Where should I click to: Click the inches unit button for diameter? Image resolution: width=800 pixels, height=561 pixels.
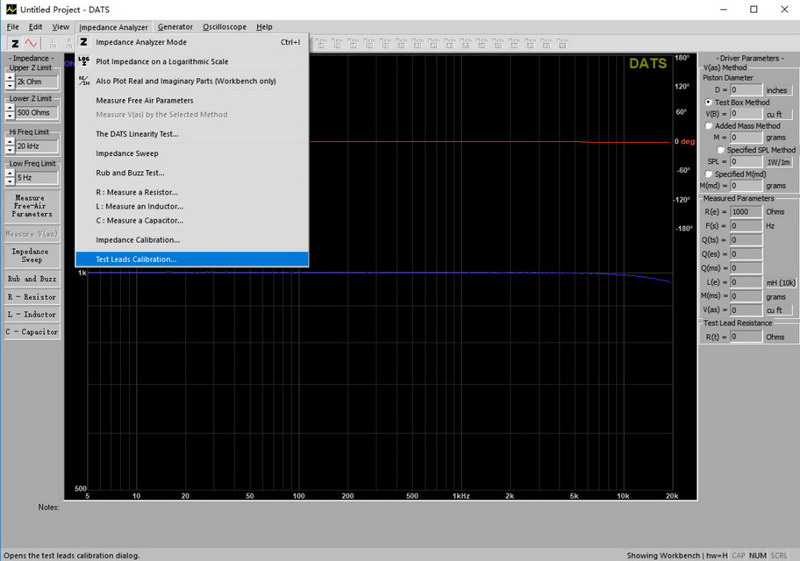(777, 90)
